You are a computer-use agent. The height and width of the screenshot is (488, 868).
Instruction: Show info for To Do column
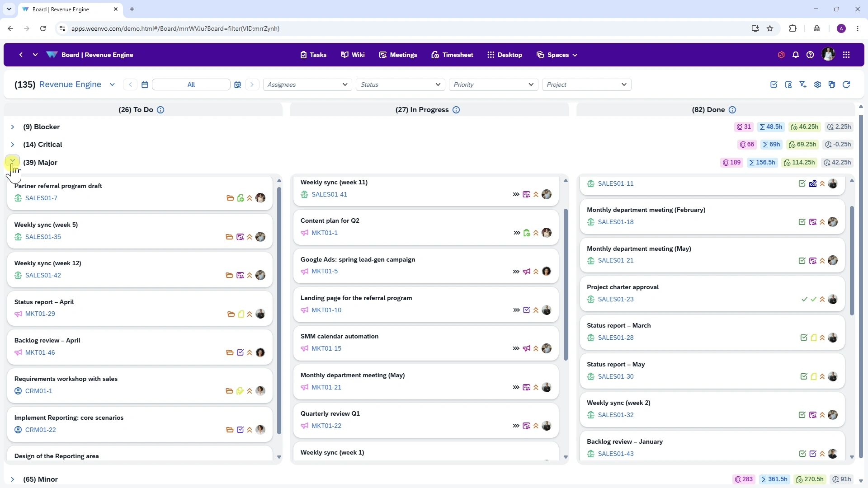point(160,110)
